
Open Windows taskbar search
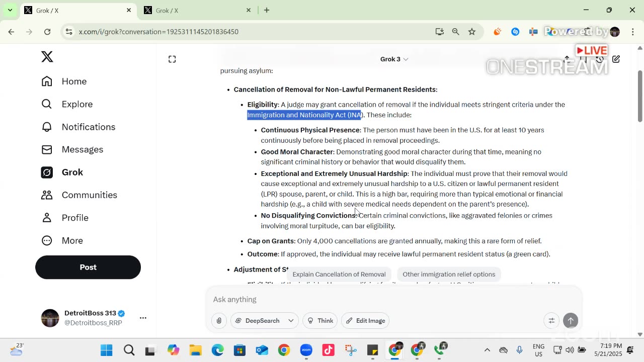coord(129,350)
